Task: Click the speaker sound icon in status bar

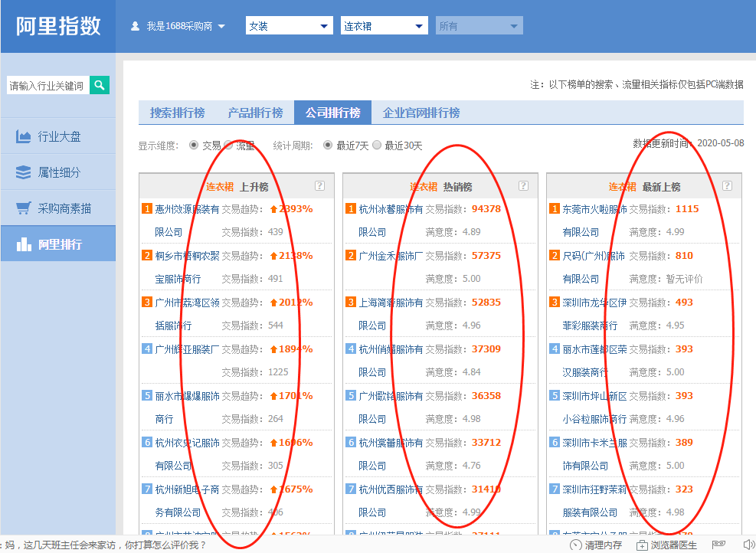Action: (x=749, y=545)
